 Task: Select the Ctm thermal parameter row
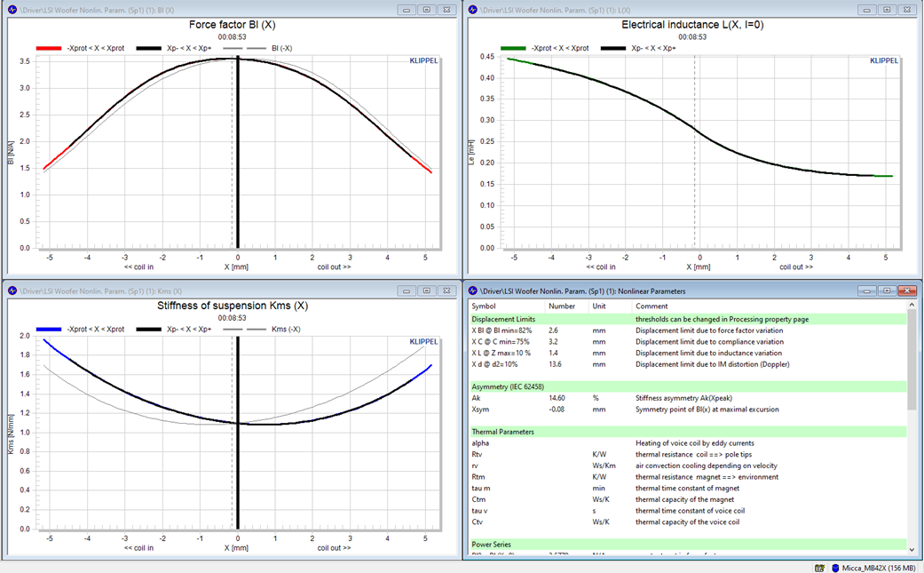pyautogui.click(x=688, y=499)
